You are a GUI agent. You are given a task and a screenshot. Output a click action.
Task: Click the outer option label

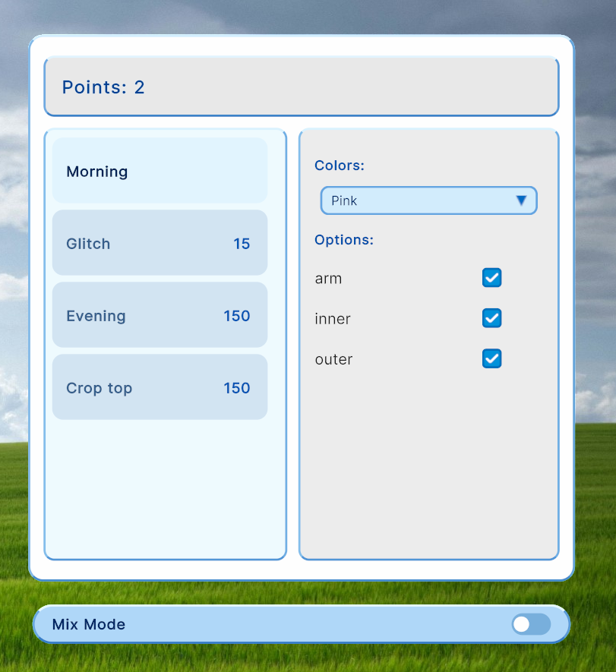coord(333,359)
